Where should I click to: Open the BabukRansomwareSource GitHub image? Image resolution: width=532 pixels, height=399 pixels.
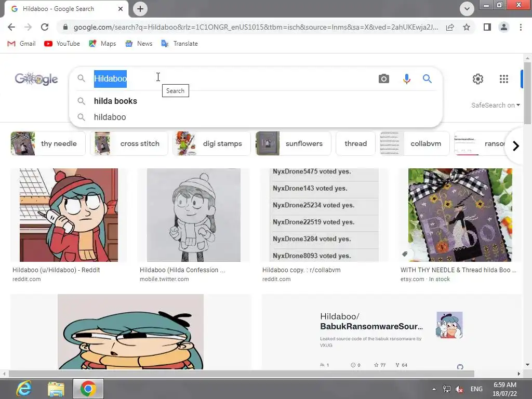(391, 332)
